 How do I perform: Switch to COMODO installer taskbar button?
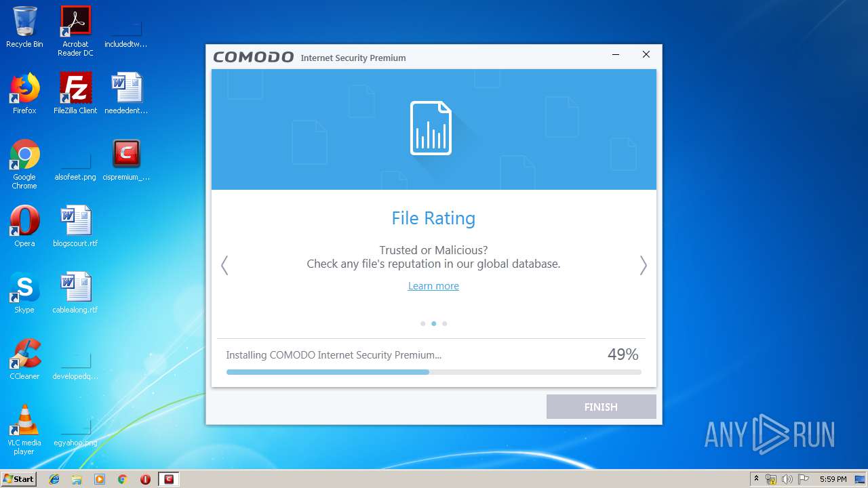[169, 479]
